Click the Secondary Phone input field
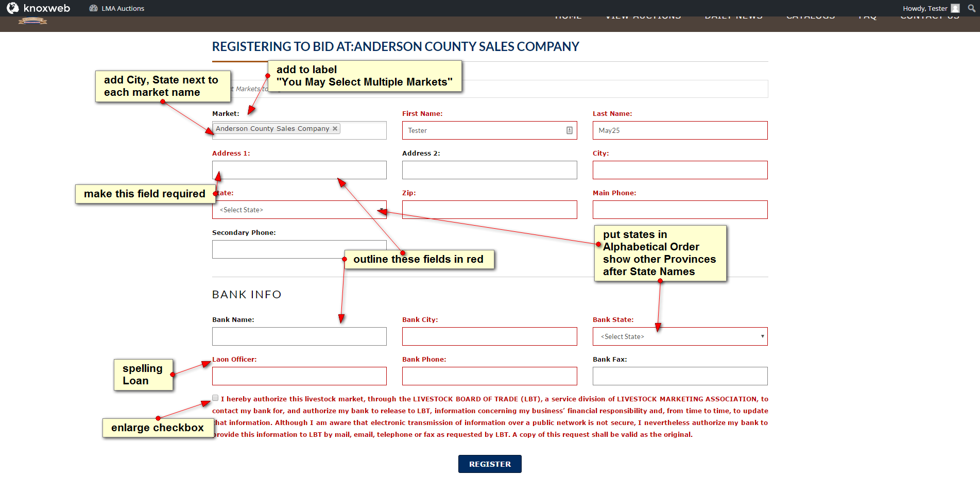This screenshot has height=492, width=980. coord(299,249)
